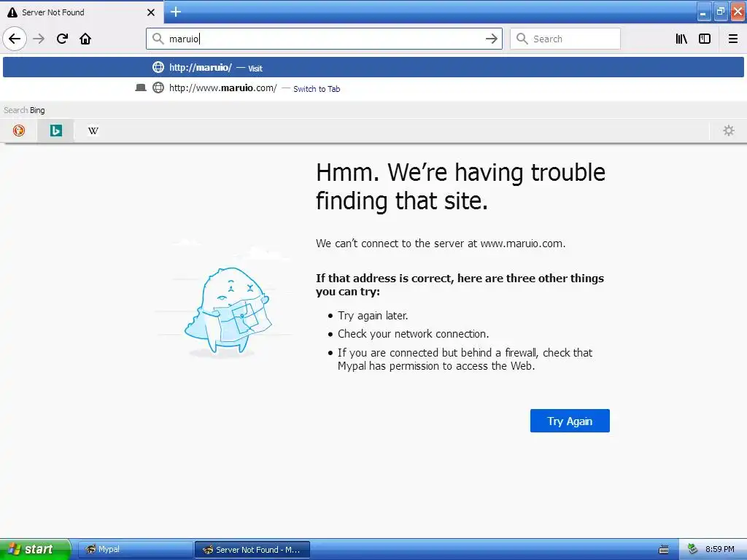Click the system tray network icon
747x560 pixels.
tap(692, 550)
